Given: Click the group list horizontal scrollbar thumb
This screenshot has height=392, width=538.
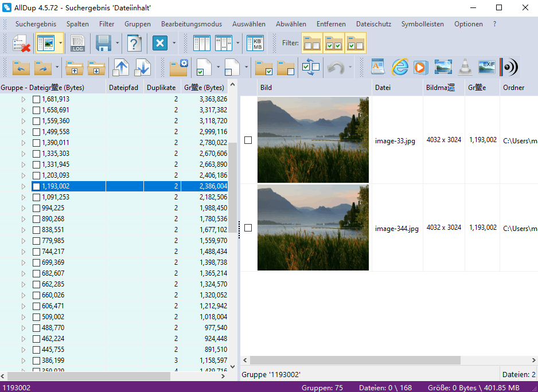Looking at the screenshot, I should pos(89,376).
